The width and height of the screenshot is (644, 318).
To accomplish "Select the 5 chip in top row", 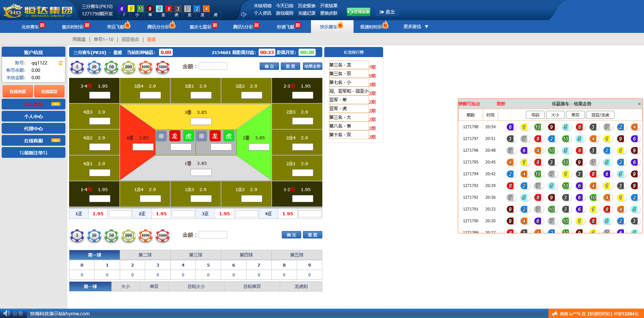I will tap(77, 67).
